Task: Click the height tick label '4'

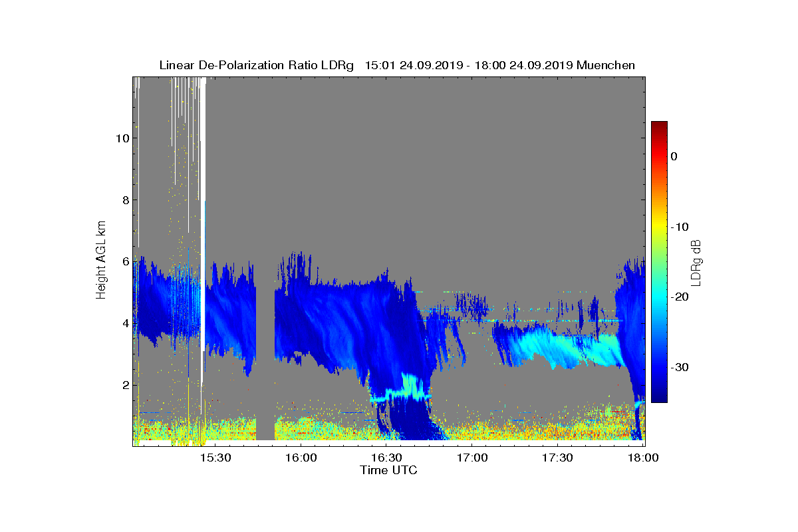Action: 125,323
